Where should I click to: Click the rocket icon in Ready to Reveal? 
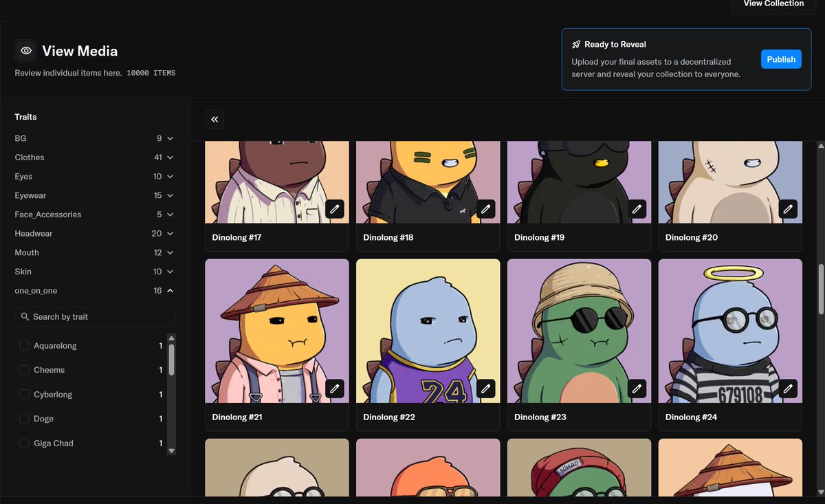[576, 45]
